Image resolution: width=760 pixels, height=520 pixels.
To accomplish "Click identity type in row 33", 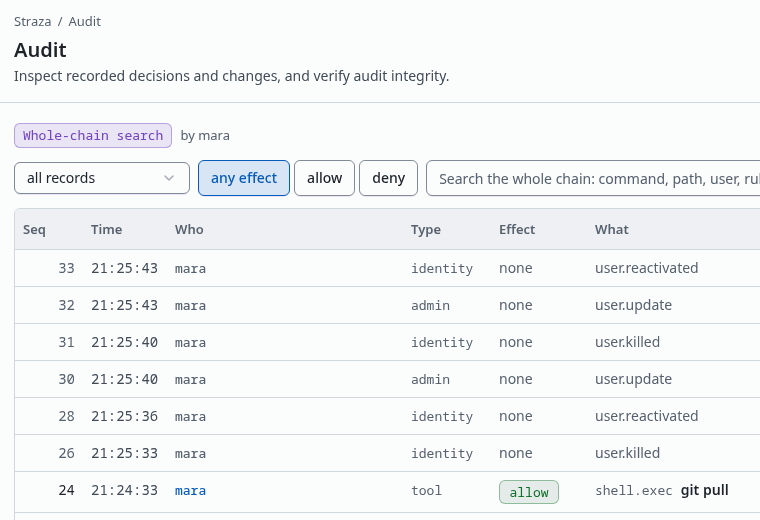I will point(442,268).
